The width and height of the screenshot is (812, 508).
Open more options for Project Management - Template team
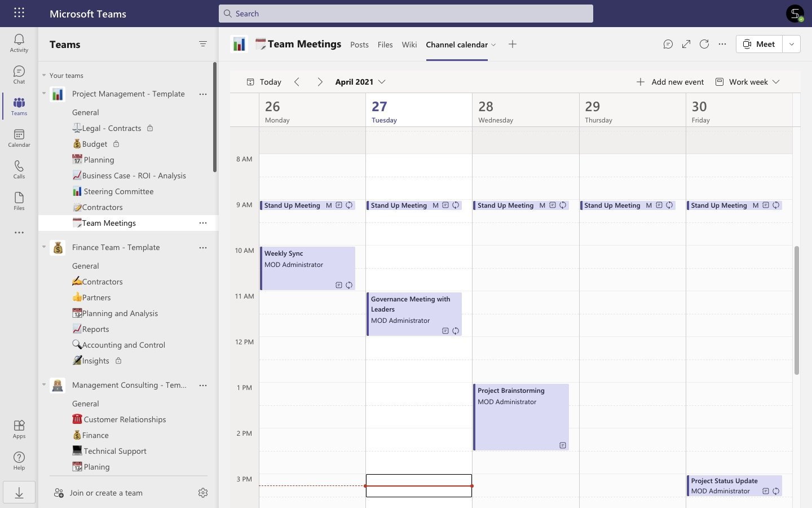203,94
